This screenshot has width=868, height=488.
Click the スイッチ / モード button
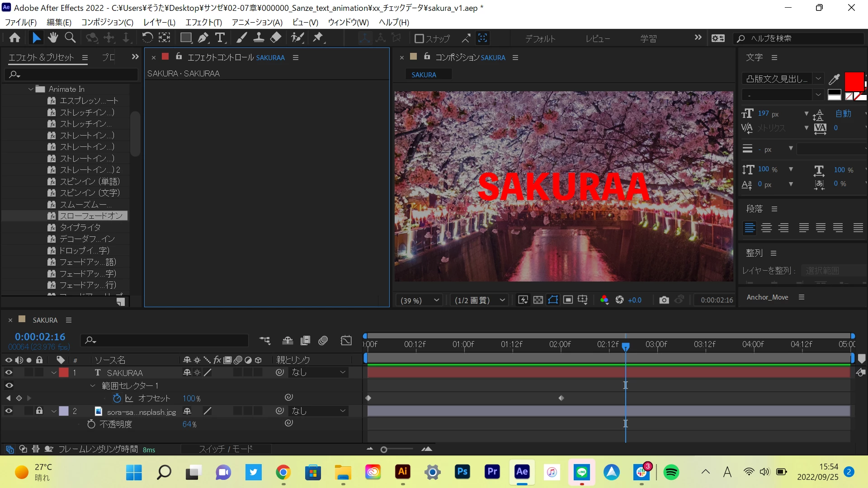(x=226, y=449)
